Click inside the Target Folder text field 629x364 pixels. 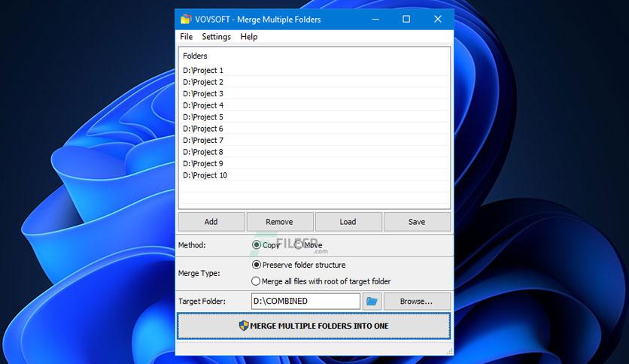click(x=305, y=302)
